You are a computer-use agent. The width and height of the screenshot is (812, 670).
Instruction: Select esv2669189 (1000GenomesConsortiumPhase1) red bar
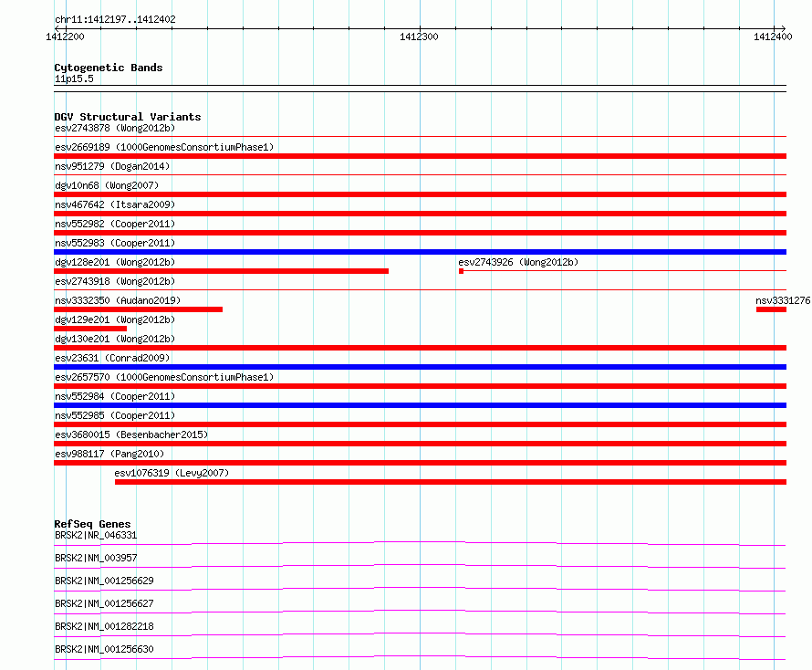[420, 156]
